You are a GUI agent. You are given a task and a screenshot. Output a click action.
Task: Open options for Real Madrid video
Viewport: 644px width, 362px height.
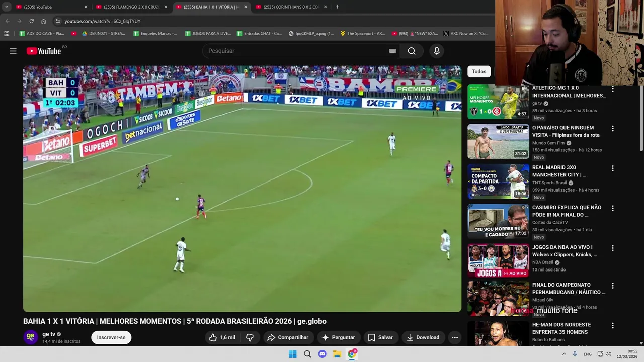click(612, 168)
